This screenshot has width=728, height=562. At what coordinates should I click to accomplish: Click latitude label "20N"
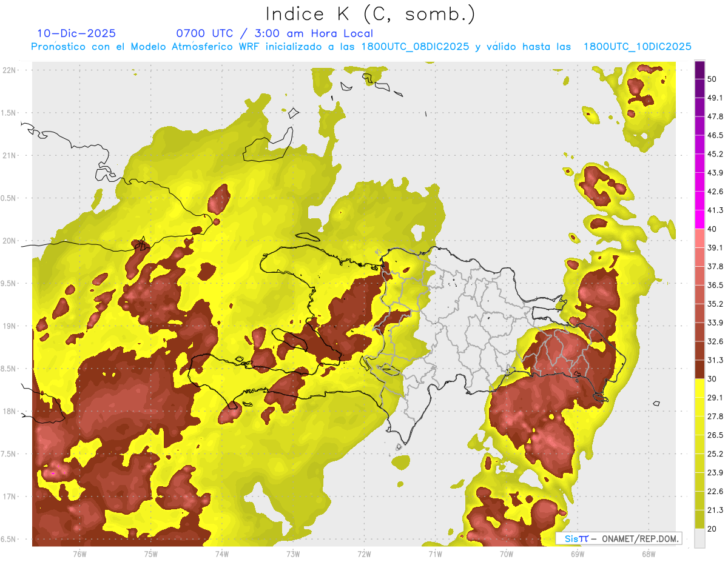click(x=10, y=241)
